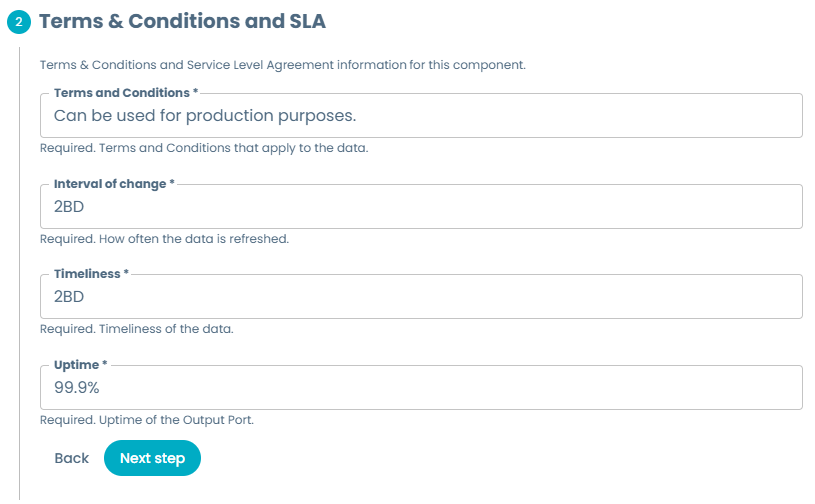Screen dimensions: 815x504
Task: Click the "Interval of change *" label
Action: click(x=114, y=184)
